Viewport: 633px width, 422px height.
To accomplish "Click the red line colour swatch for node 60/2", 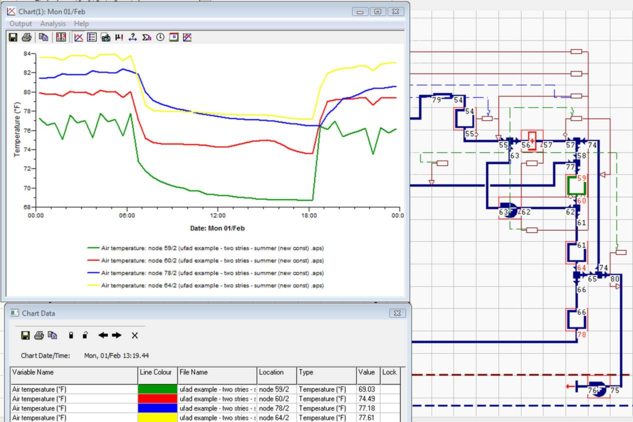I will (x=156, y=398).
